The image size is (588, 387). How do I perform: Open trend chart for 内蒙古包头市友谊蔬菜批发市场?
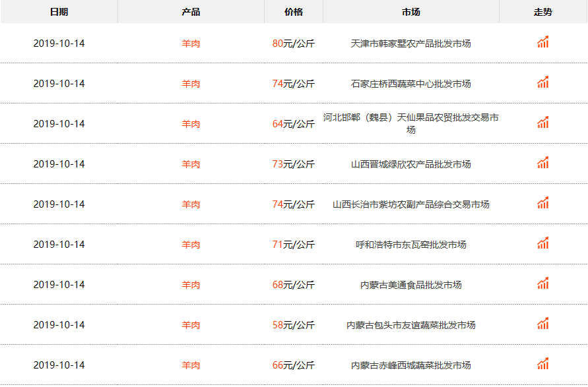(x=542, y=323)
